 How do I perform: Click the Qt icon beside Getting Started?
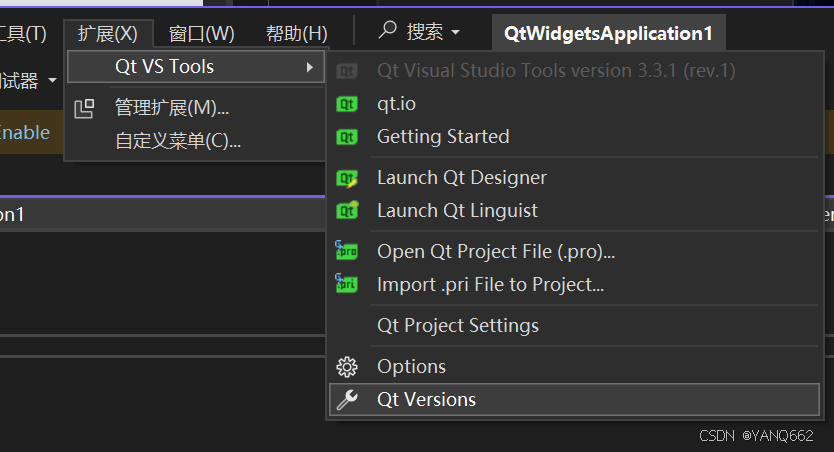click(347, 137)
